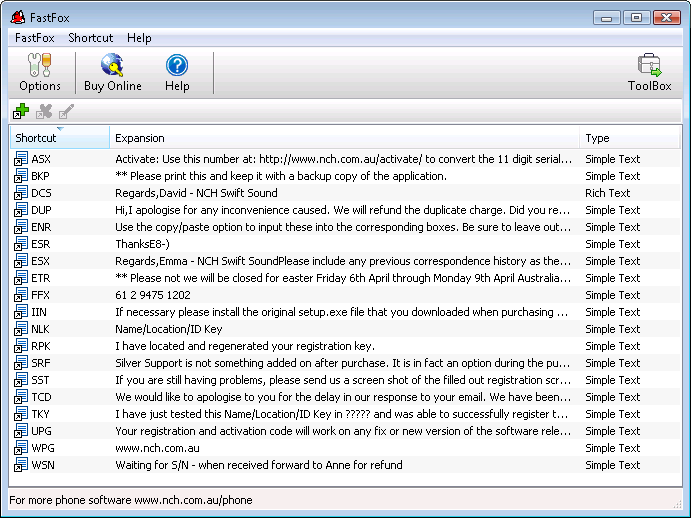Select the DCS shortcut row icon

pos(21,193)
